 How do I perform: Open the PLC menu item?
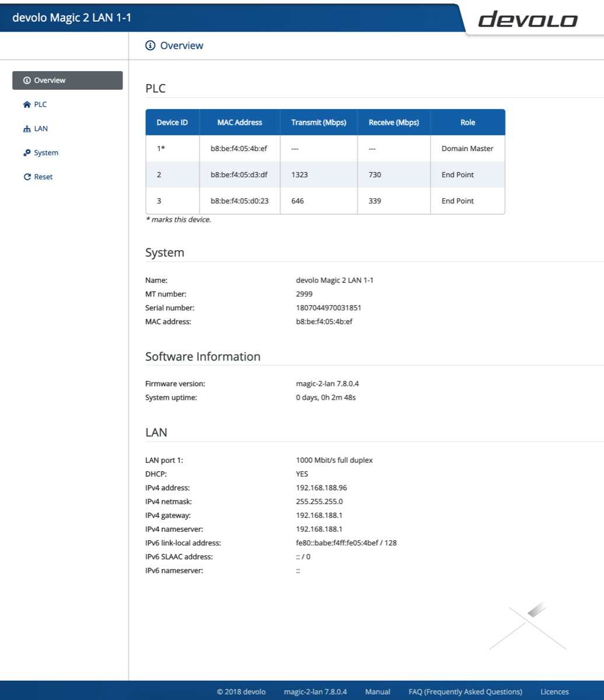point(40,105)
